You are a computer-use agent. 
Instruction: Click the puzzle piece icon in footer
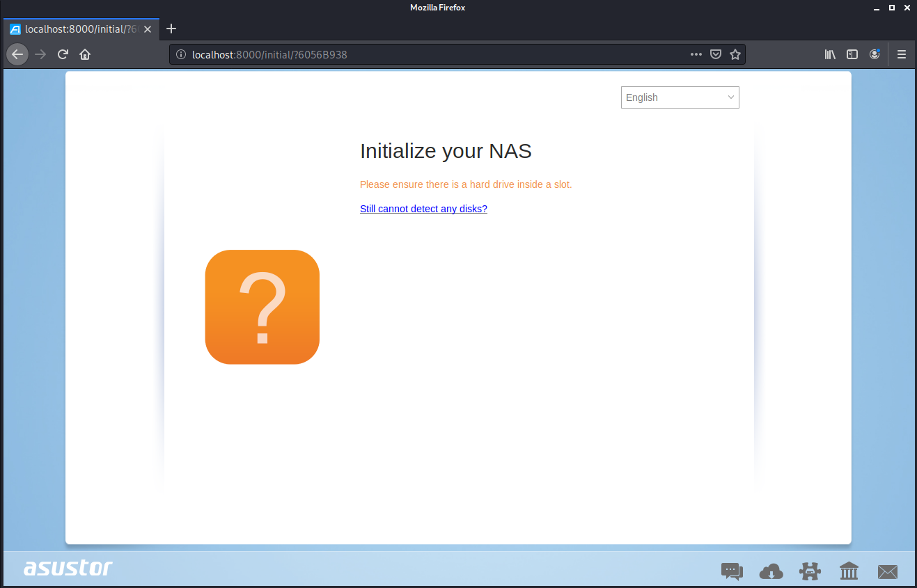[x=810, y=571]
